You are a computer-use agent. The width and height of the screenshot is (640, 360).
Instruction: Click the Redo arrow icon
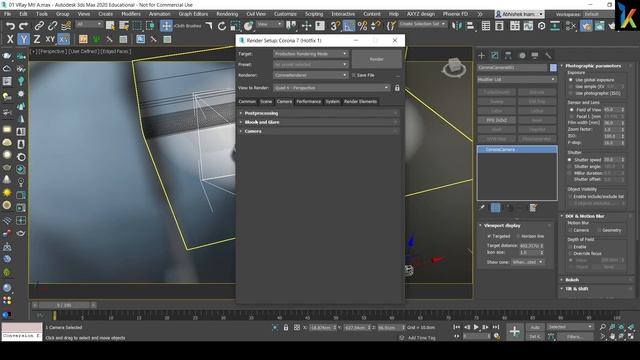pyautogui.click(x=24, y=26)
